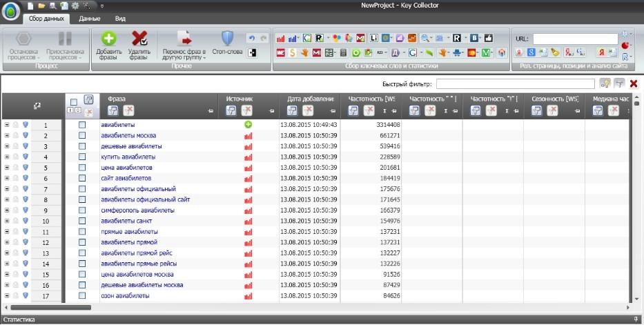Viewport: 644px width, 325px height.
Task: Switch to the Данные ribbon tab
Action: (89, 19)
